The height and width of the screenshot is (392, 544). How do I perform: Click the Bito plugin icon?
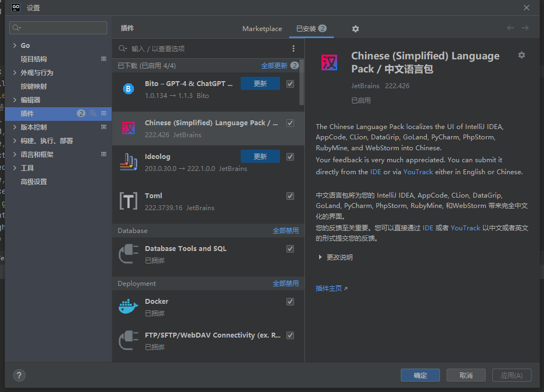tap(128, 88)
